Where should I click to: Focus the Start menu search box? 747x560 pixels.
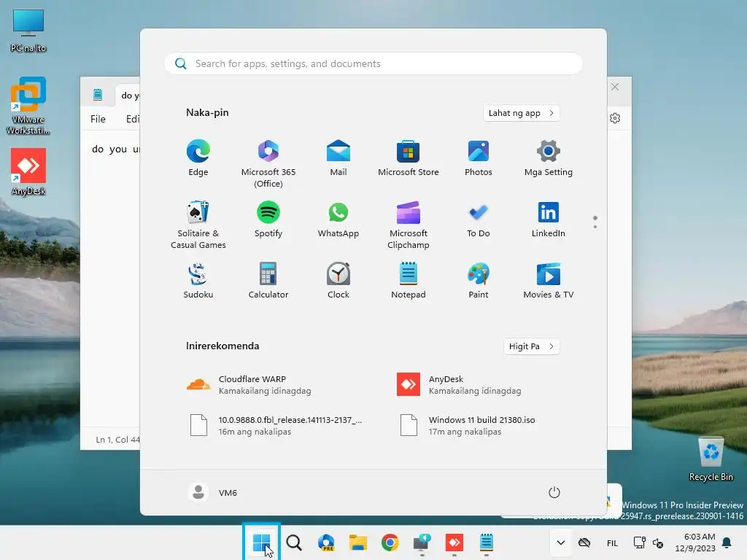[373, 64]
